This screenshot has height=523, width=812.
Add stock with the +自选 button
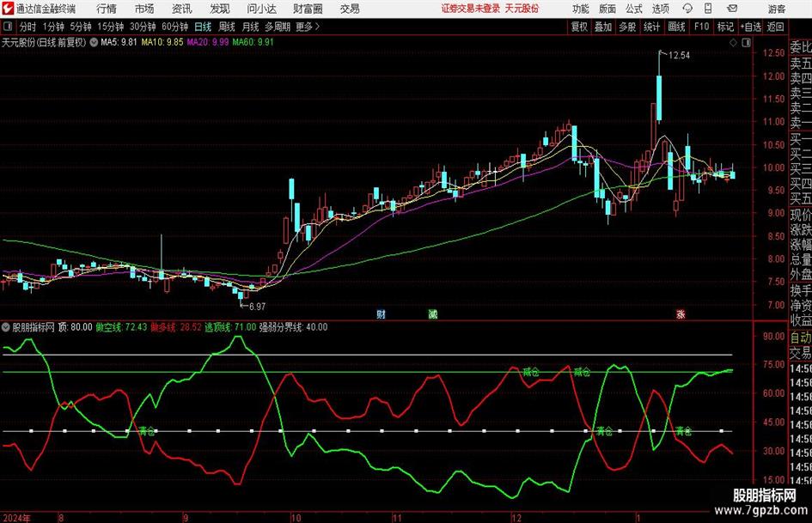tap(751, 27)
